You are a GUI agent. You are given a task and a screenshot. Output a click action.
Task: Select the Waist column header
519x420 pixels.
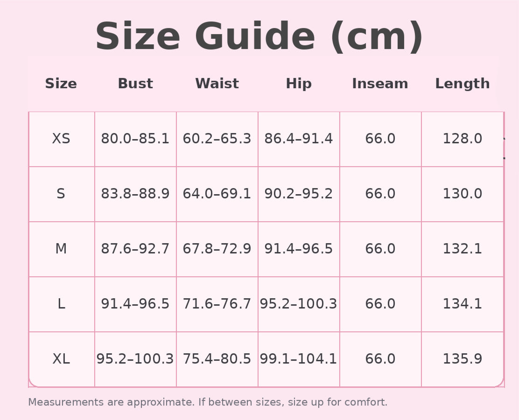(x=217, y=84)
